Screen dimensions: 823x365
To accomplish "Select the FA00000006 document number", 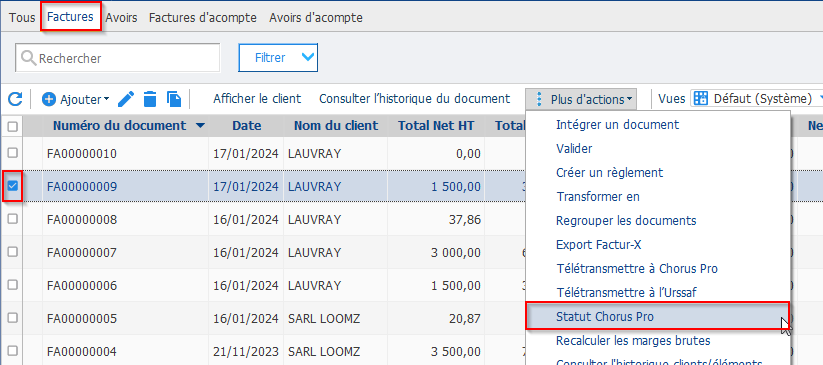I will click(81, 286).
